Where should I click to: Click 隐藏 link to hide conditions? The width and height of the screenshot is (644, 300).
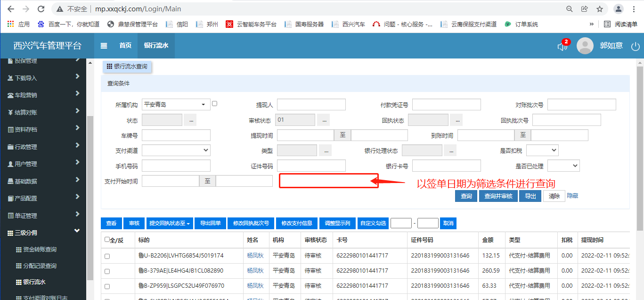572,196
